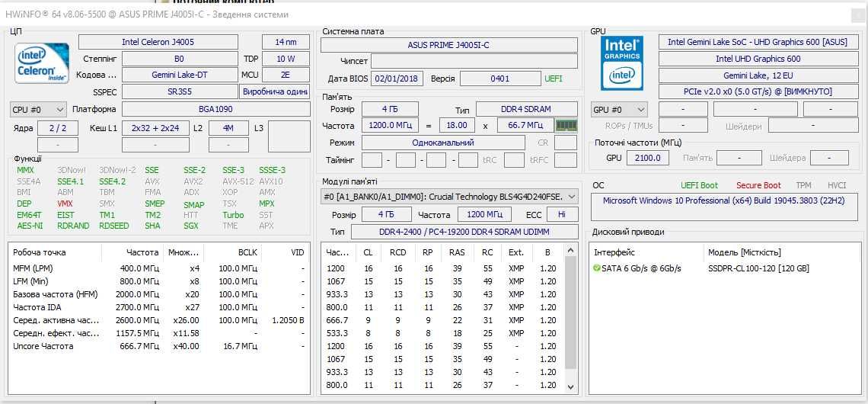Click the Microsoft Windows 10 Professional OS field
Screen dimensions: 868x404
coord(725,208)
